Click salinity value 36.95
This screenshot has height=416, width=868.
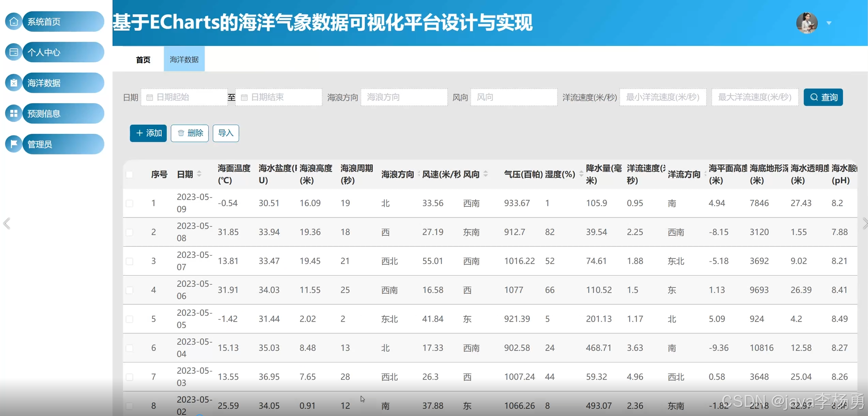click(269, 377)
